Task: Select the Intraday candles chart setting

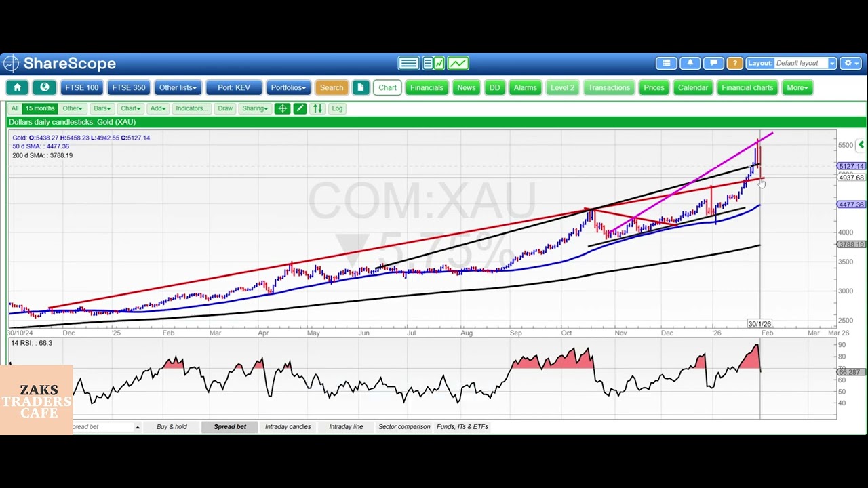Action: click(x=288, y=427)
